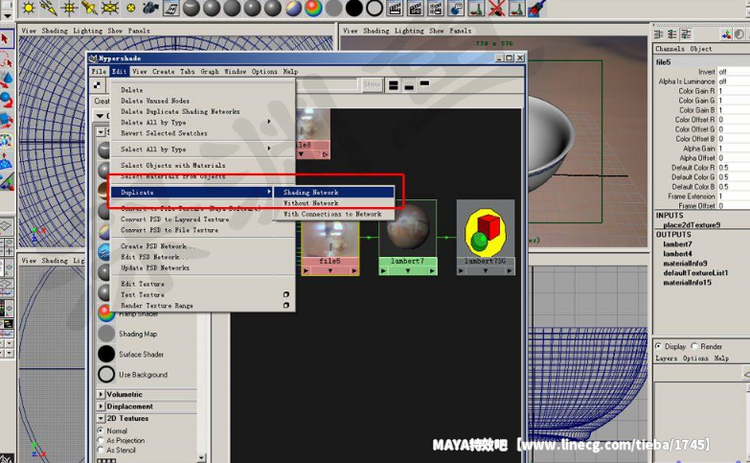This screenshot has width=750, height=463.
Task: Click the spot light shelf icon
Action: tap(89, 7)
